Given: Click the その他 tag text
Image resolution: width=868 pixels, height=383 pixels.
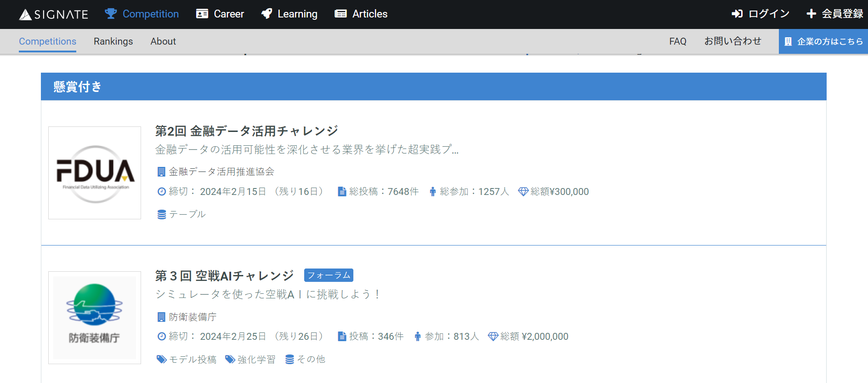Looking at the screenshot, I should pos(311,359).
